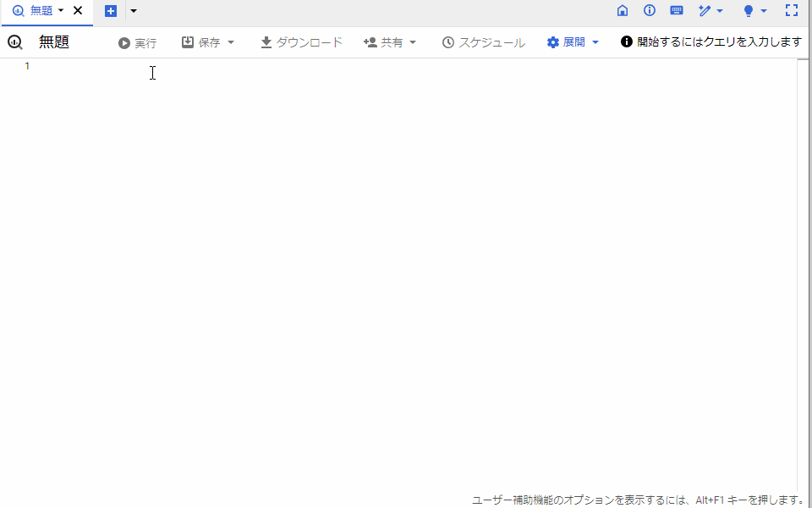Viewport: 812px width, 508px height.
Task: Open the home icon in the top bar
Action: click(623, 11)
